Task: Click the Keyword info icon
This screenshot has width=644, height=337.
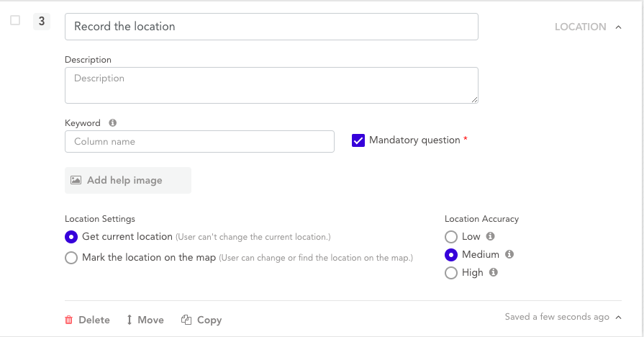Action: tap(112, 123)
